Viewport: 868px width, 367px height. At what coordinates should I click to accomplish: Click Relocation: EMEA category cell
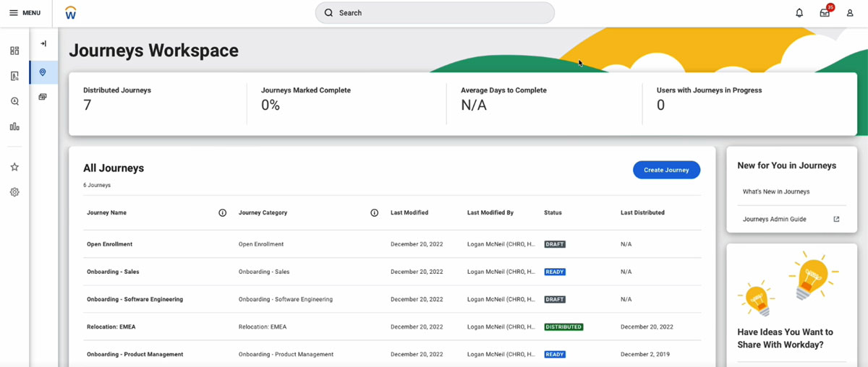coord(263,327)
